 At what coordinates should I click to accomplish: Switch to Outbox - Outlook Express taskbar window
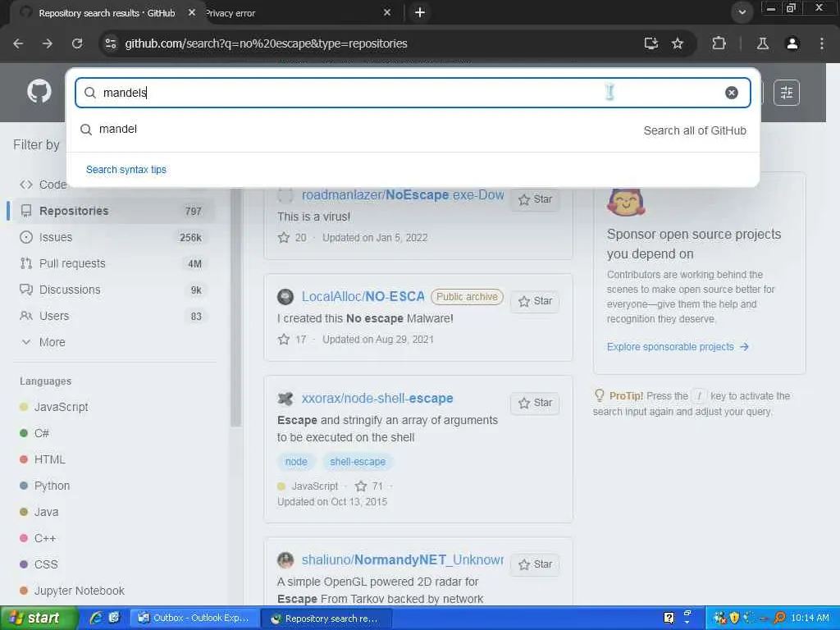[194, 619]
